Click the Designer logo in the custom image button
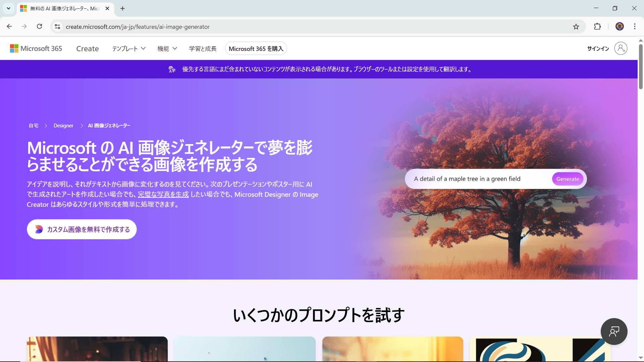This screenshot has height=362, width=644. click(x=39, y=229)
